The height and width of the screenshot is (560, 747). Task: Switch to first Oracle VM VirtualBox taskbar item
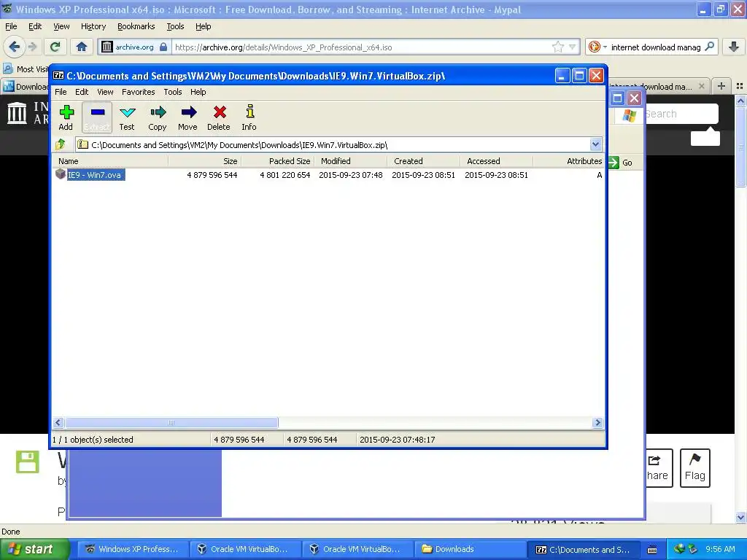pyautogui.click(x=245, y=549)
